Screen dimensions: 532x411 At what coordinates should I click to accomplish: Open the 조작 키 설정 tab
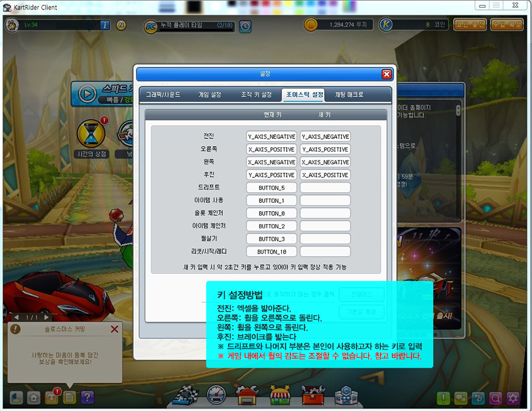click(256, 95)
